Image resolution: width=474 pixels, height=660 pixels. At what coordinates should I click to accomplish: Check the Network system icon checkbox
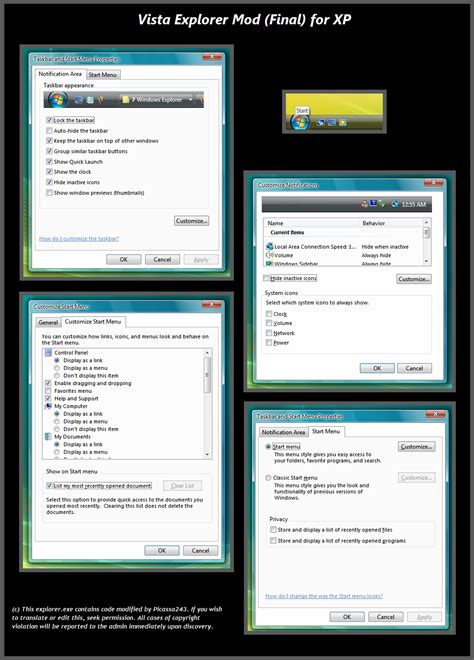click(269, 333)
